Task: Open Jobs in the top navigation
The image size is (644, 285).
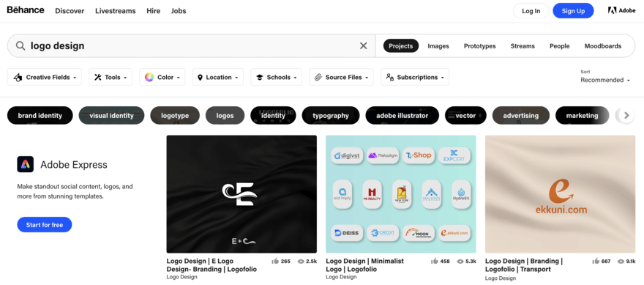Action: click(179, 11)
